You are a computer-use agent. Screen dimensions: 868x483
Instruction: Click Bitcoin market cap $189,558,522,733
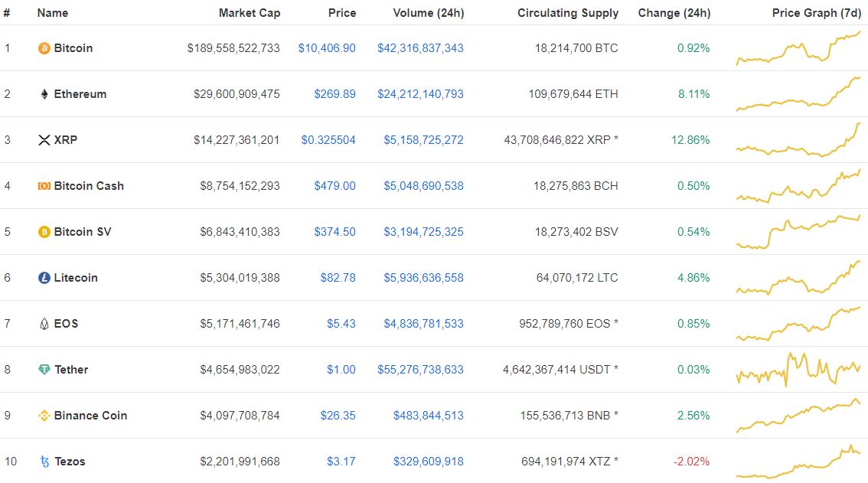[x=233, y=48]
